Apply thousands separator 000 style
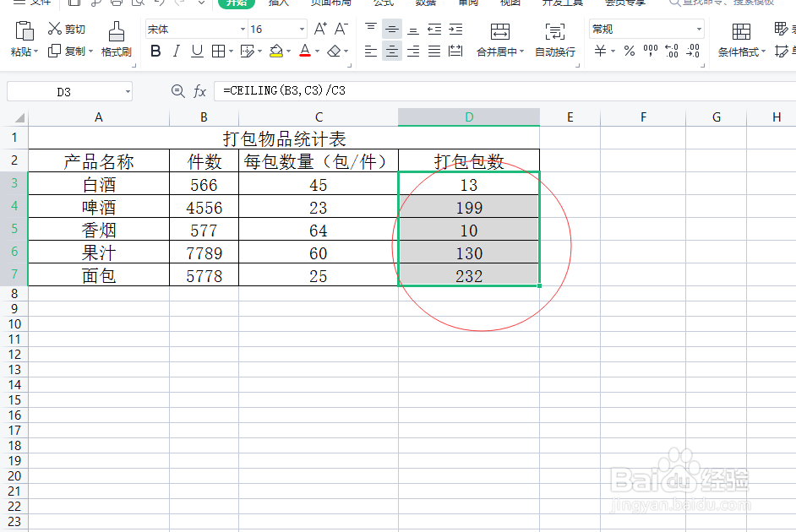This screenshot has height=532, width=796. click(x=651, y=51)
